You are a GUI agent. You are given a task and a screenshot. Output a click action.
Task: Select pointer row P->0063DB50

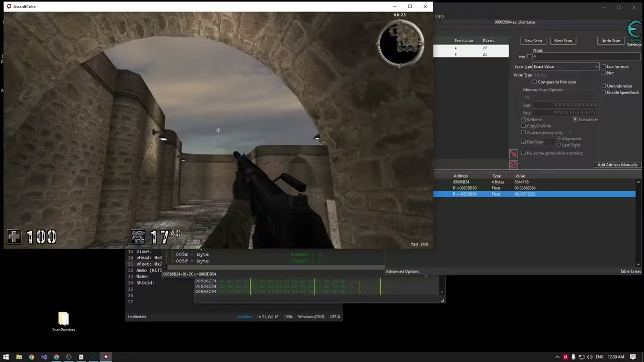pos(535,188)
